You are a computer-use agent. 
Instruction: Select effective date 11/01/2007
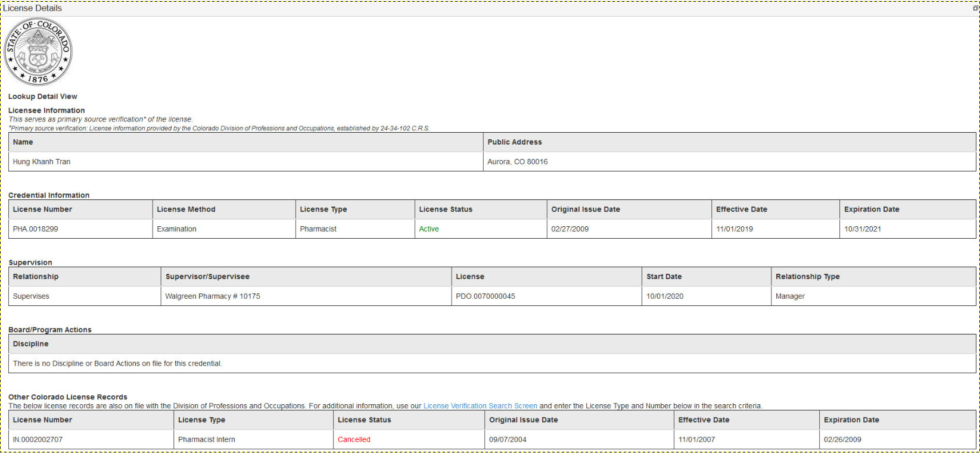click(x=697, y=440)
